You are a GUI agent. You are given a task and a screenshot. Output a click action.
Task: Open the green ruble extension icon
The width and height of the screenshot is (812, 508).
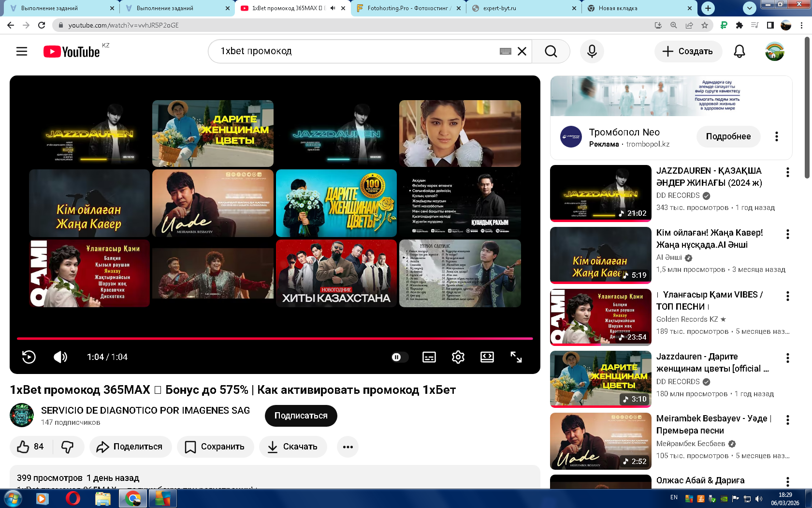[724, 25]
